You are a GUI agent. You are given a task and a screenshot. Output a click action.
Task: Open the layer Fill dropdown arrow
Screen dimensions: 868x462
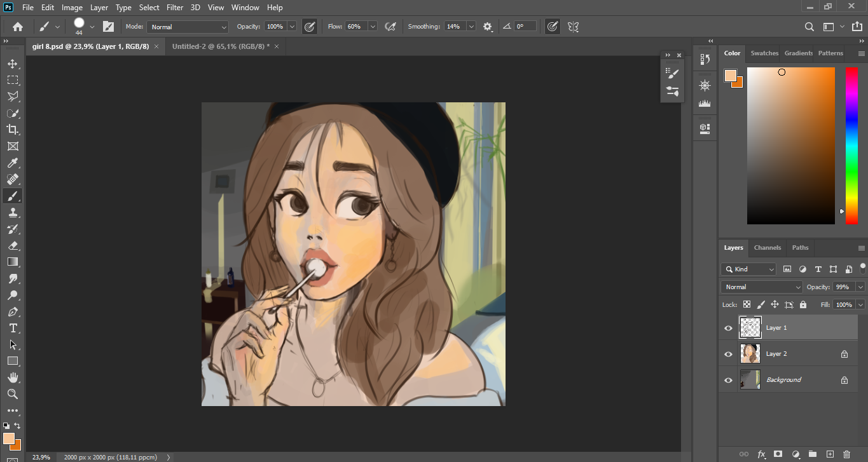pos(860,305)
